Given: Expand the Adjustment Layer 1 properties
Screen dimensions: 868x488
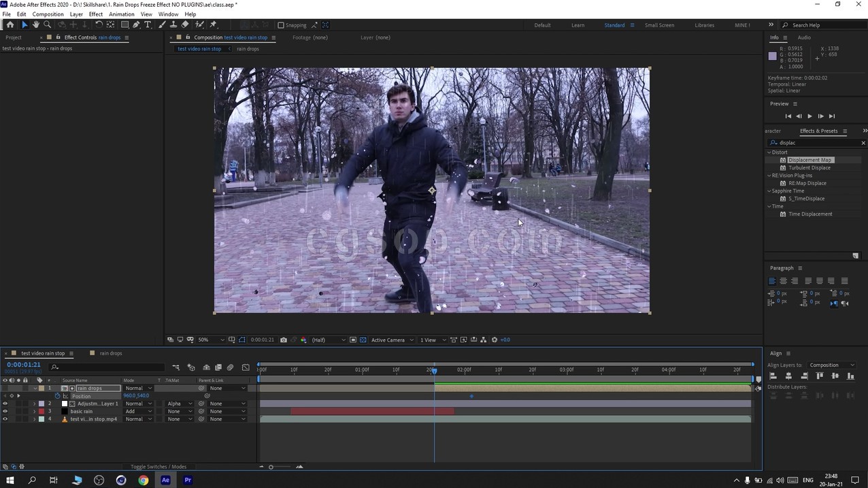Looking at the screenshot, I should (34, 404).
